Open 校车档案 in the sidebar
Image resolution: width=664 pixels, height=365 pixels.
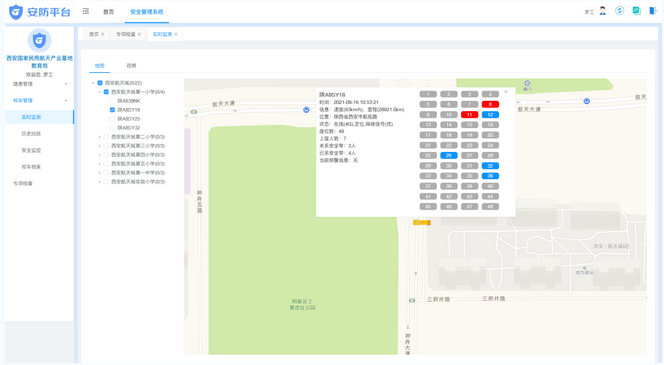(31, 167)
